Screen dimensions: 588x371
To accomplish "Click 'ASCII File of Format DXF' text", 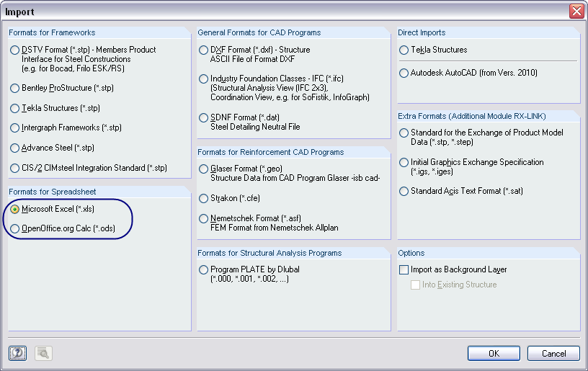I will (252, 59).
